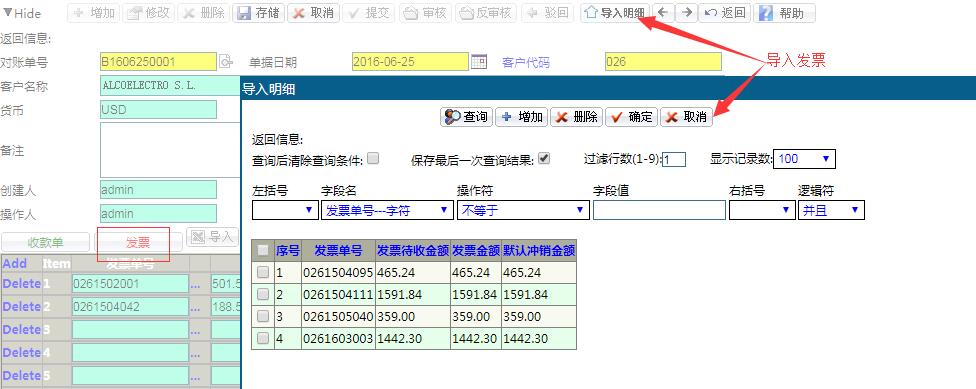Check row for invoice 0261504095
The image size is (976, 389).
[263, 272]
